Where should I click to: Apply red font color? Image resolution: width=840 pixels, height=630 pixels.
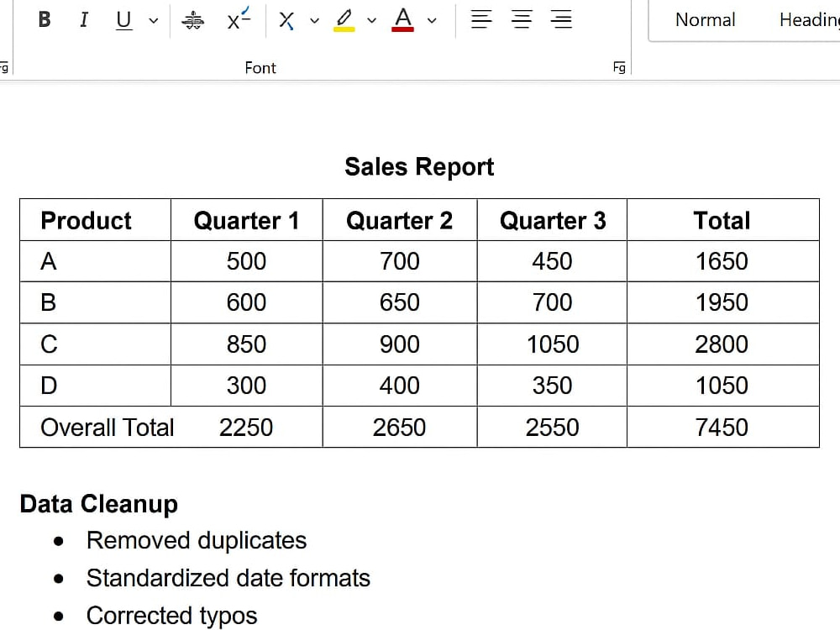tap(403, 20)
